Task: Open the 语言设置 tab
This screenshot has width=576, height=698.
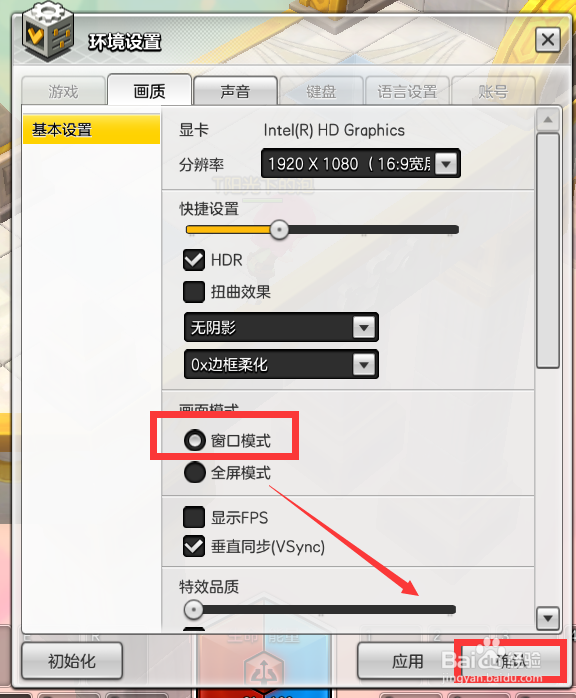Action: 407,91
